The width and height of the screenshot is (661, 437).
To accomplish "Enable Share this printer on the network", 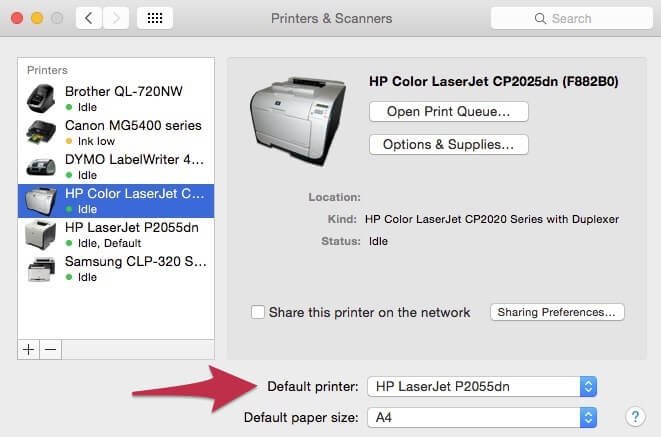I will pyautogui.click(x=258, y=312).
